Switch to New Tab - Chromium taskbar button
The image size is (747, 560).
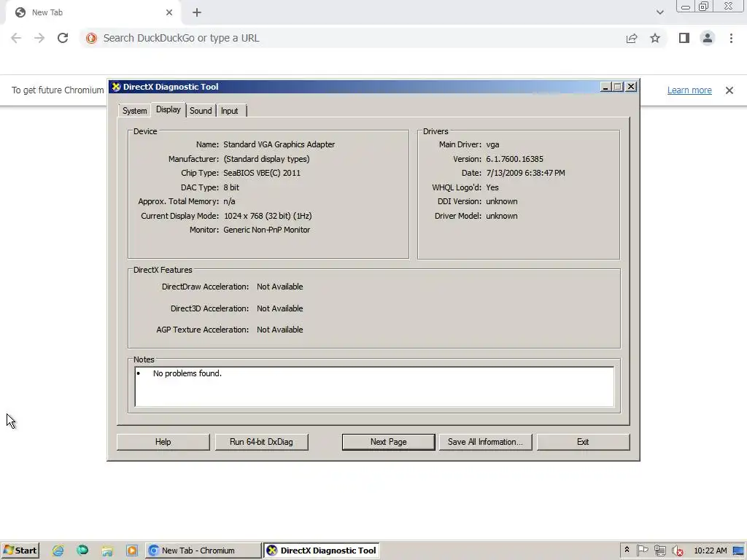click(x=203, y=551)
